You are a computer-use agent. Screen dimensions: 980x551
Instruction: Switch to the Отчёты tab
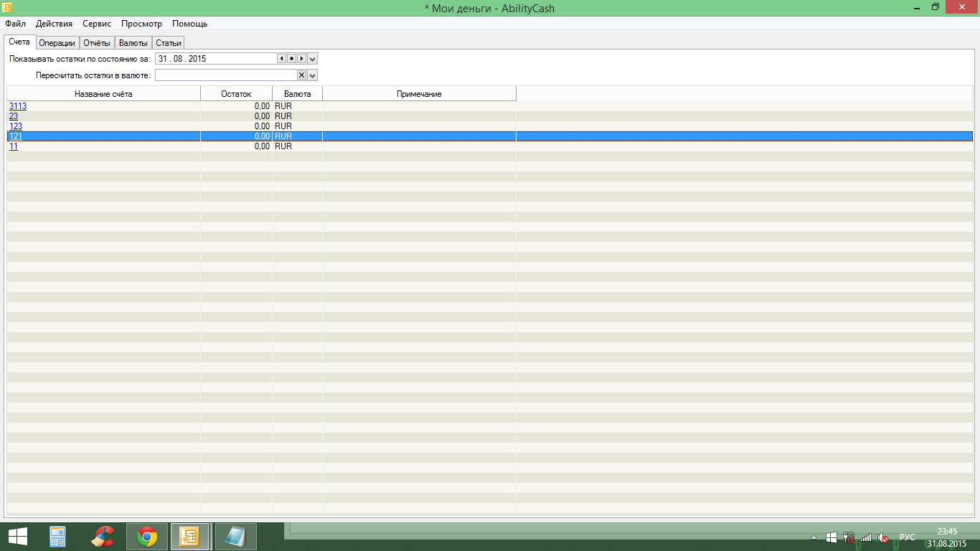(97, 43)
